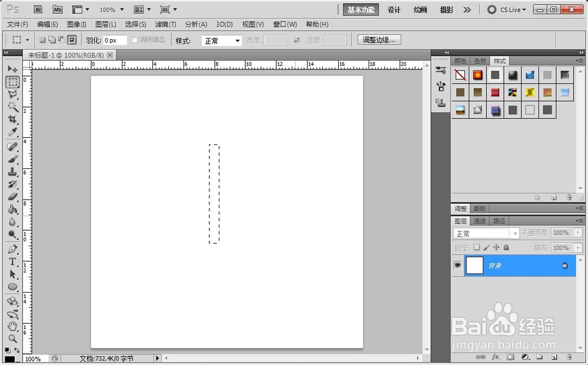Image resolution: width=588 pixels, height=365 pixels.
Task: Select the Blur tool
Action: (x=12, y=221)
